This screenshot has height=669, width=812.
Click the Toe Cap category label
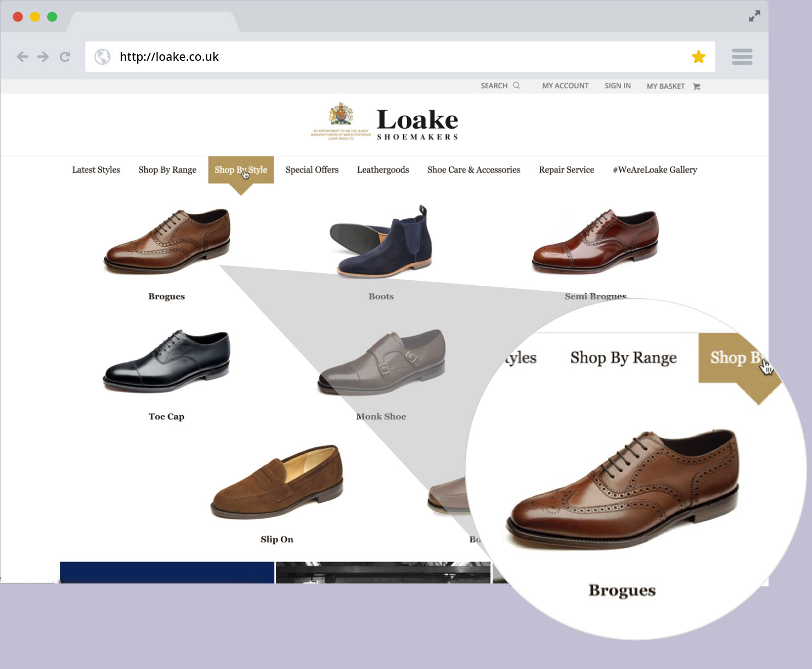coord(166,416)
